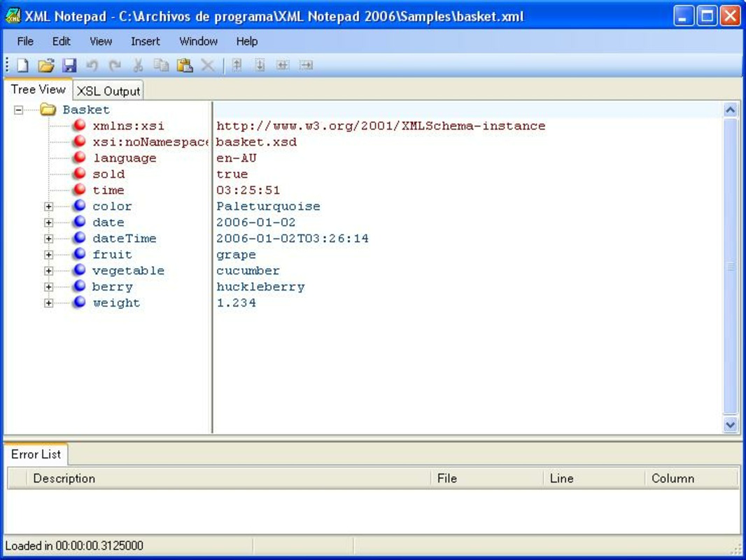Open the Insert menu
Screen dimensions: 746x560
(x=145, y=41)
